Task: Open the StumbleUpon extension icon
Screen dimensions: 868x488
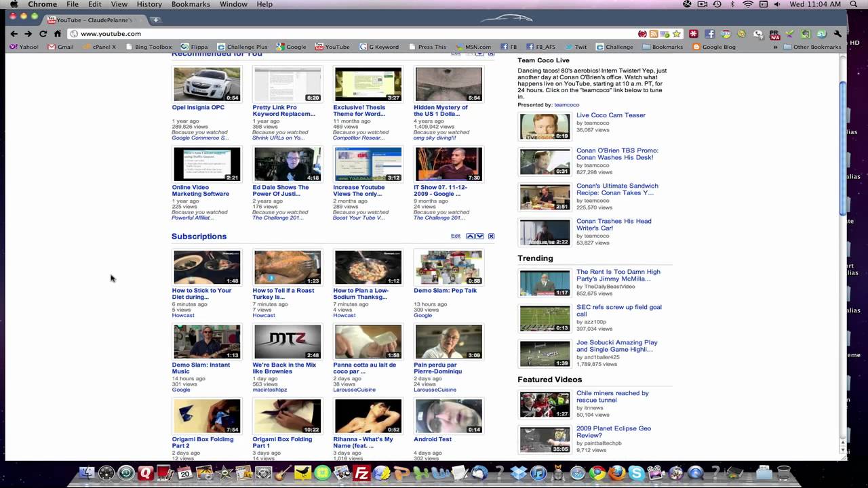Action: 821,34
